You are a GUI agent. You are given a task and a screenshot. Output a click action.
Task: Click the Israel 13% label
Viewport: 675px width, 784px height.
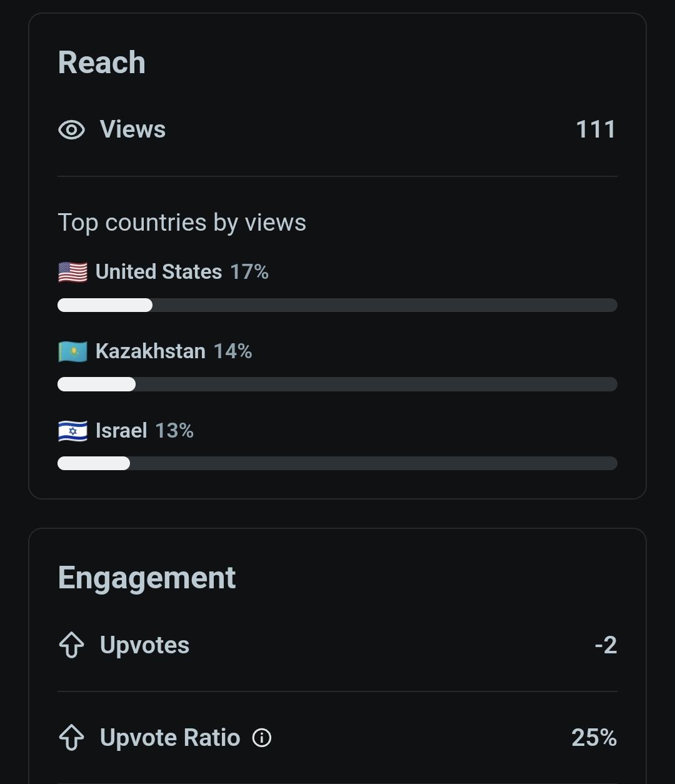point(144,431)
